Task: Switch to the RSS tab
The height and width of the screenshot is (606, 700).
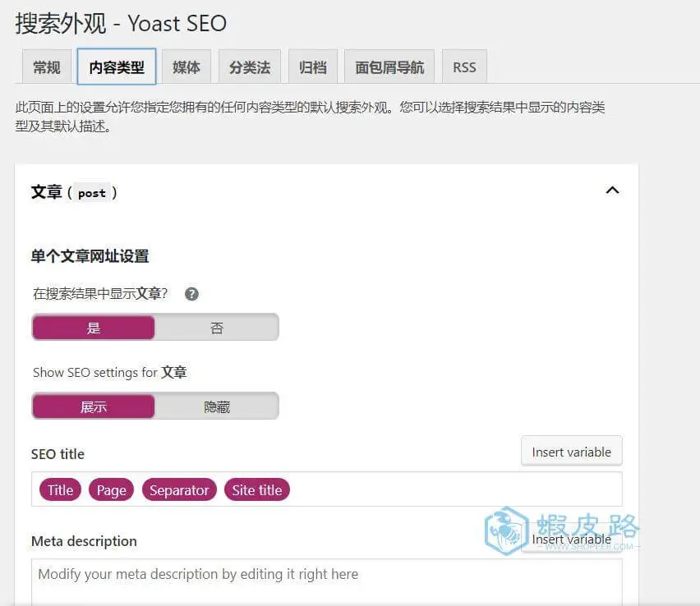Action: point(464,67)
